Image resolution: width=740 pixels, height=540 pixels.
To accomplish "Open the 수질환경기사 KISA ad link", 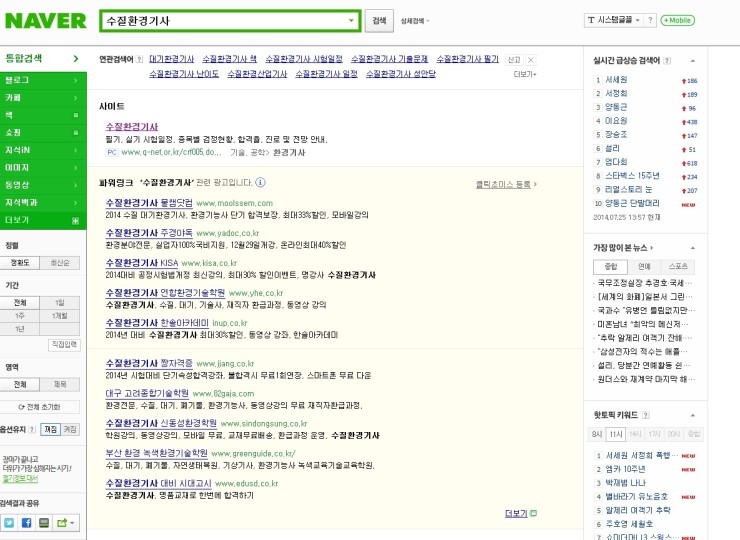I will [142, 263].
